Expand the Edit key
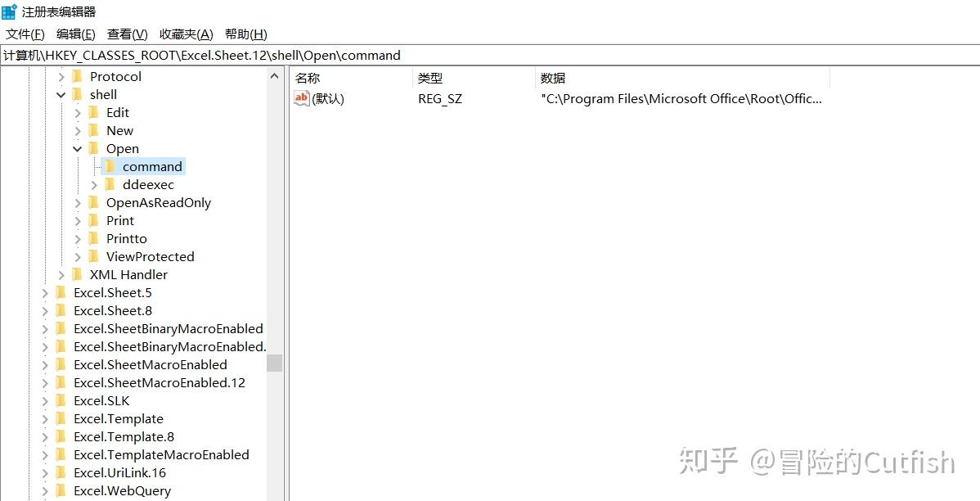The width and height of the screenshot is (980, 501). (78, 113)
